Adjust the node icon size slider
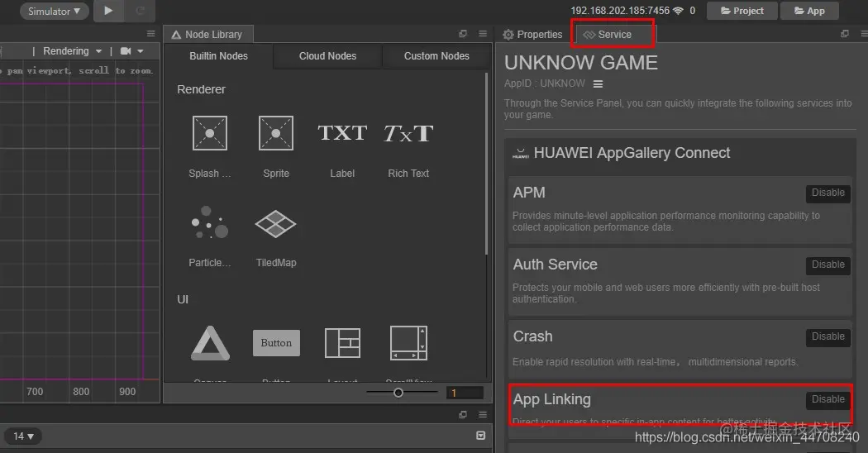The height and width of the screenshot is (453, 868). pos(398,393)
